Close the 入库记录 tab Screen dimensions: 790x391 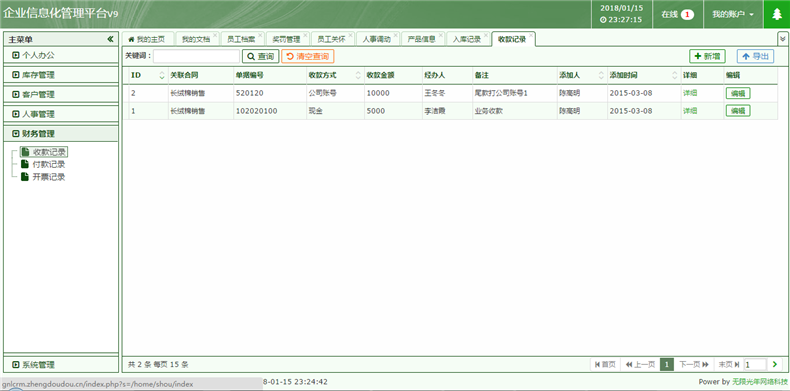tap(486, 35)
